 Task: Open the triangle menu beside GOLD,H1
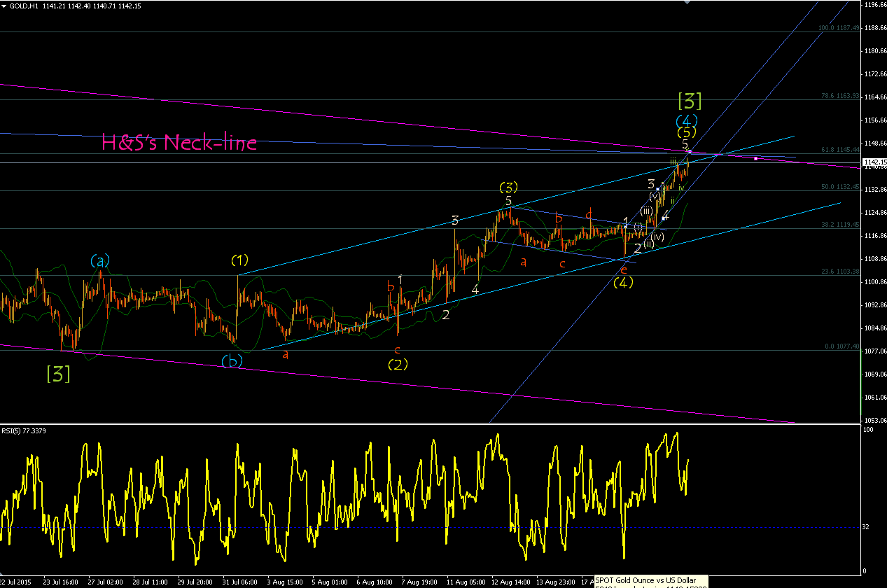(4, 6)
